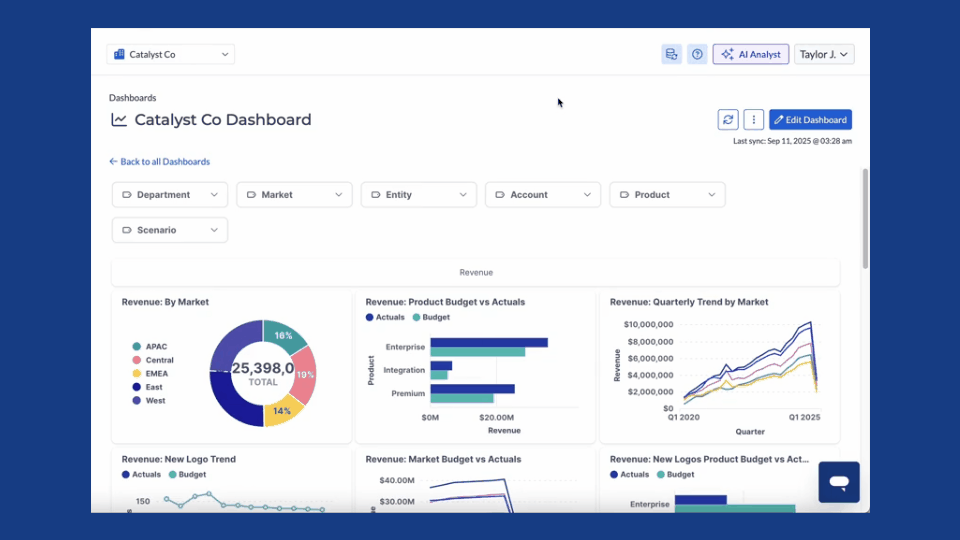This screenshot has width=960, height=540.
Task: Open the chat support widget
Action: click(838, 482)
